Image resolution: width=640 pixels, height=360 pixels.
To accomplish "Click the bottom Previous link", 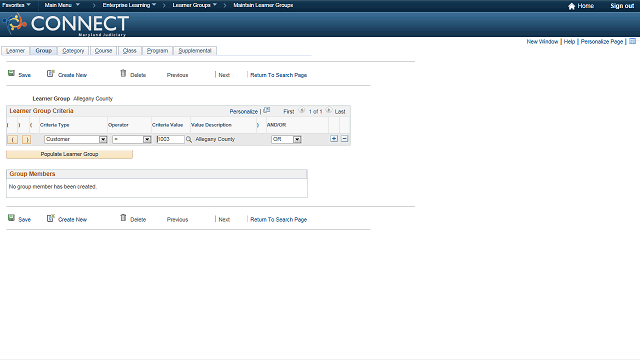I will (x=178, y=220).
